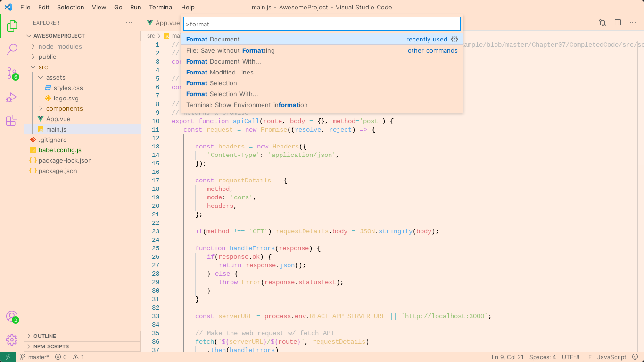644x362 pixels.
Task: Collapse the assets folder
Action: (x=56, y=77)
